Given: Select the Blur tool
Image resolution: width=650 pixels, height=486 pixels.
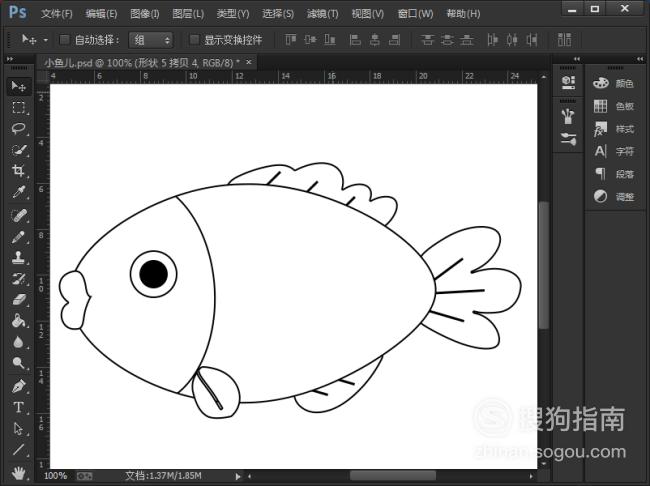Looking at the screenshot, I should tap(19, 342).
